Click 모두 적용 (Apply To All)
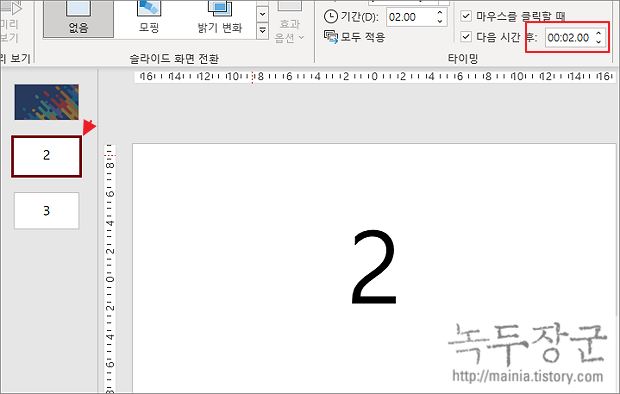The image size is (620, 394). point(354,37)
